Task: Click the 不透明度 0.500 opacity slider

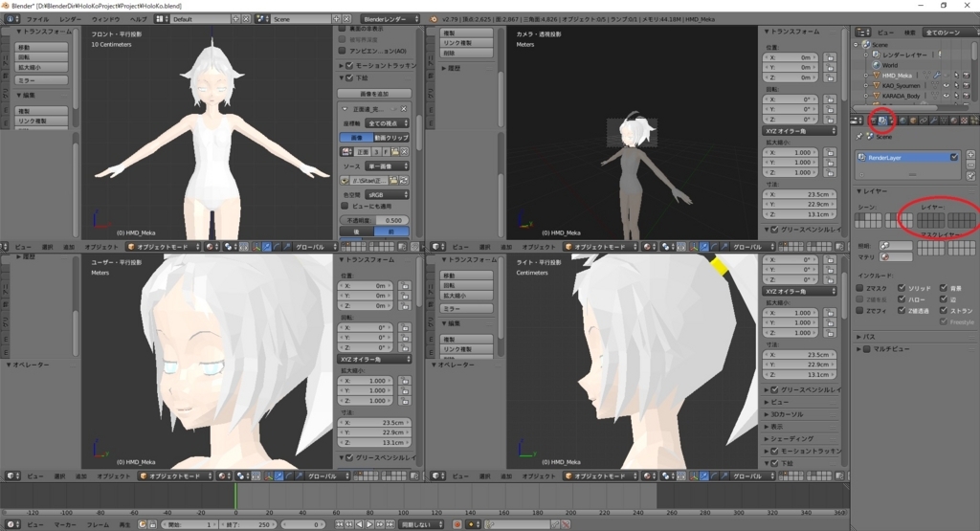Action: [374, 220]
